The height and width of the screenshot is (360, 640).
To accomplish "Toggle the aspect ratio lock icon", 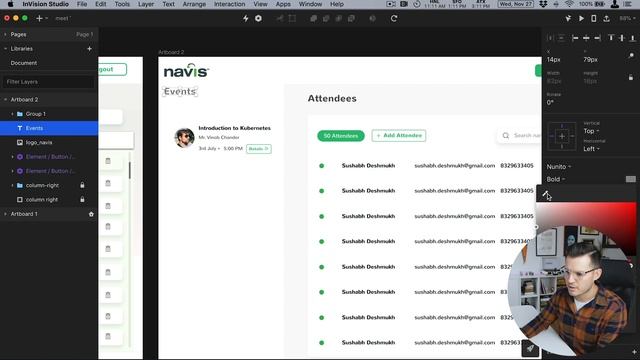I will point(631,77).
